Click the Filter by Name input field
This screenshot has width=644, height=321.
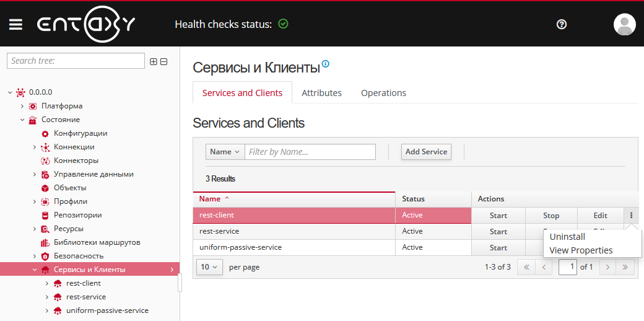pyautogui.click(x=310, y=152)
